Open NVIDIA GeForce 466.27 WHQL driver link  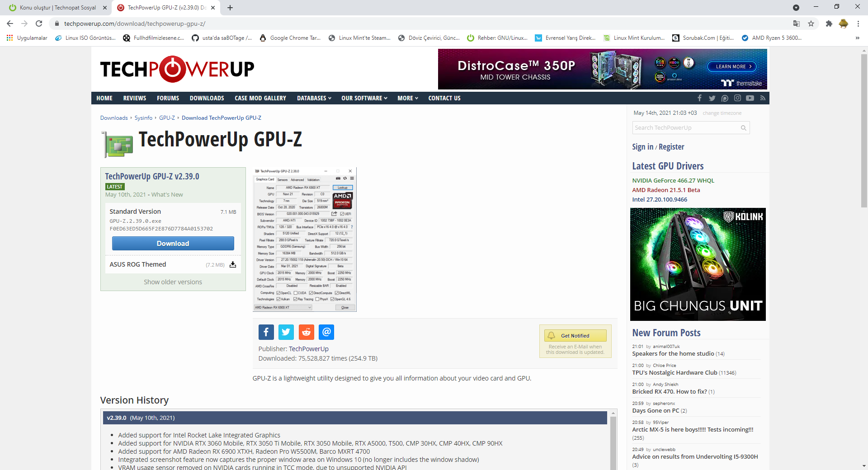(x=673, y=181)
